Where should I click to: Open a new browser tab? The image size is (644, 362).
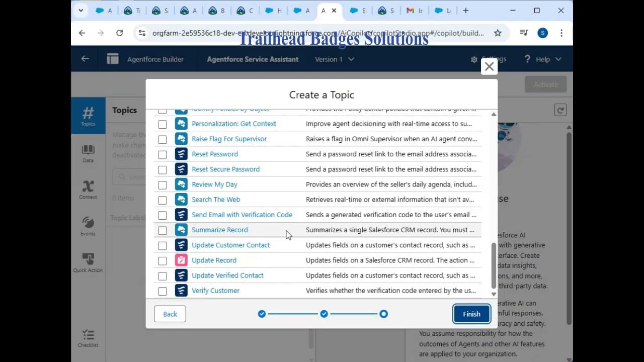click(465, 11)
